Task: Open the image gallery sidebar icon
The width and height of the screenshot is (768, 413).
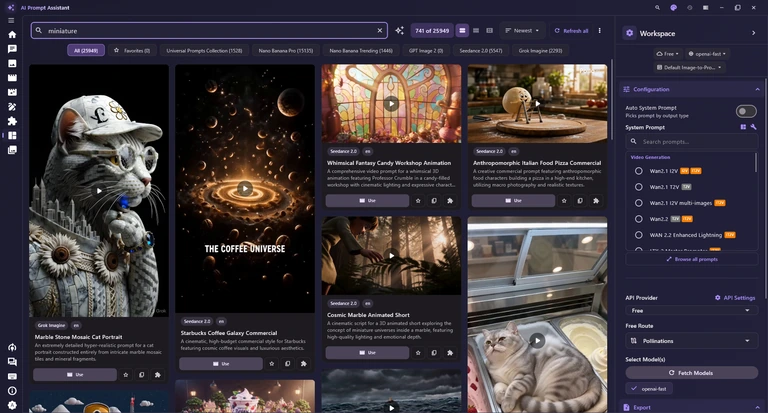Action: click(12, 63)
